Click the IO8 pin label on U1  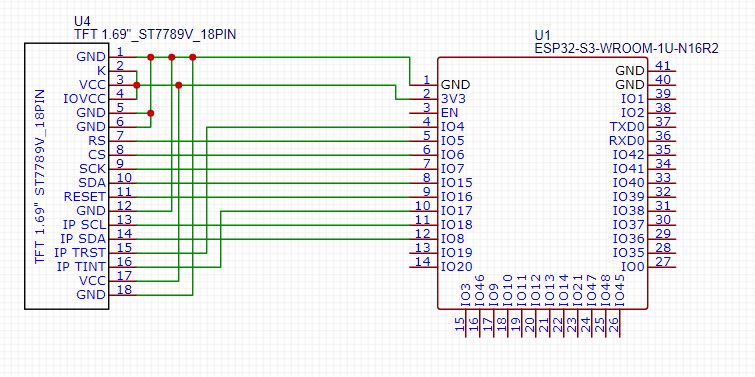453,238
